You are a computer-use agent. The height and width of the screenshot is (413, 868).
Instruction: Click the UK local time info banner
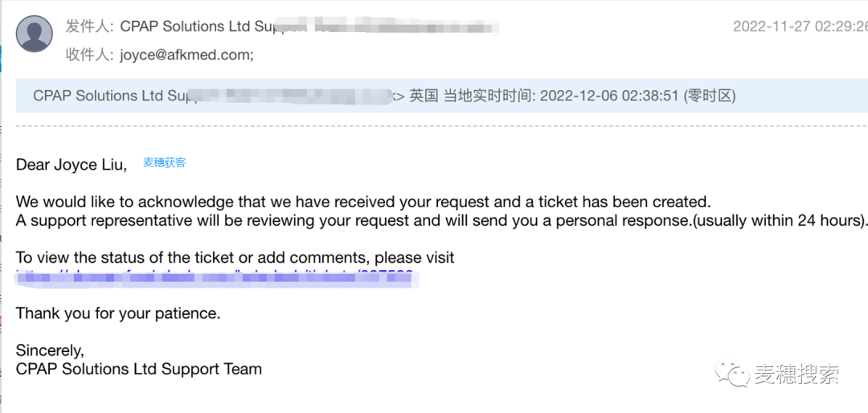[x=442, y=96]
